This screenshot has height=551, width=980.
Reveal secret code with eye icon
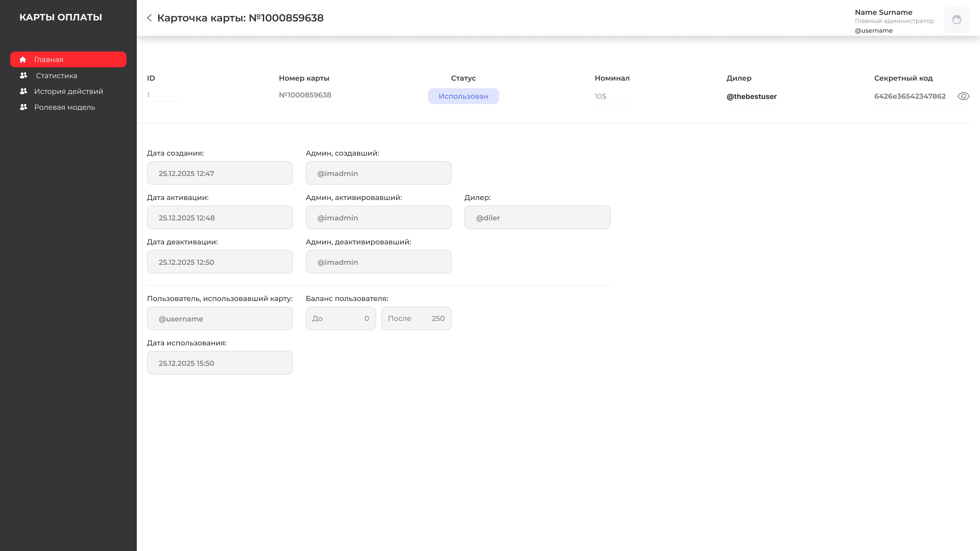point(963,96)
